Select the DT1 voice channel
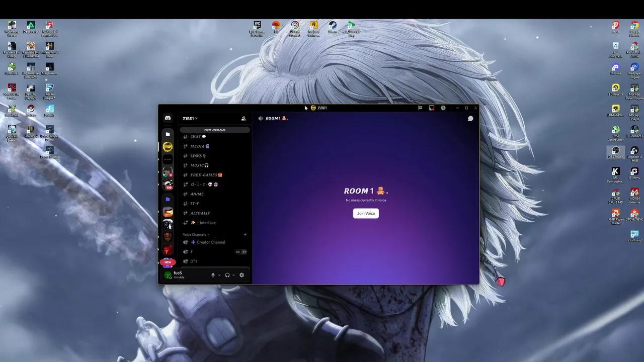Screen dimensions: 644x362 click(x=215, y=261)
